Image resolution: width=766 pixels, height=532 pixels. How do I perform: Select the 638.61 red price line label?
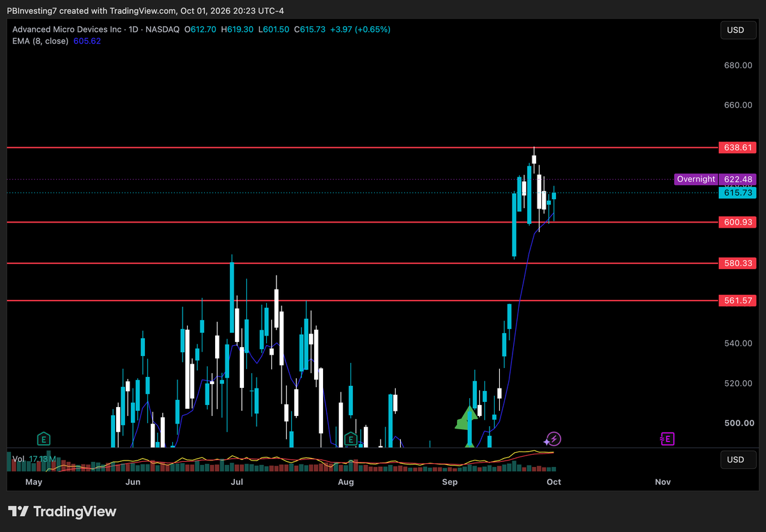737,147
